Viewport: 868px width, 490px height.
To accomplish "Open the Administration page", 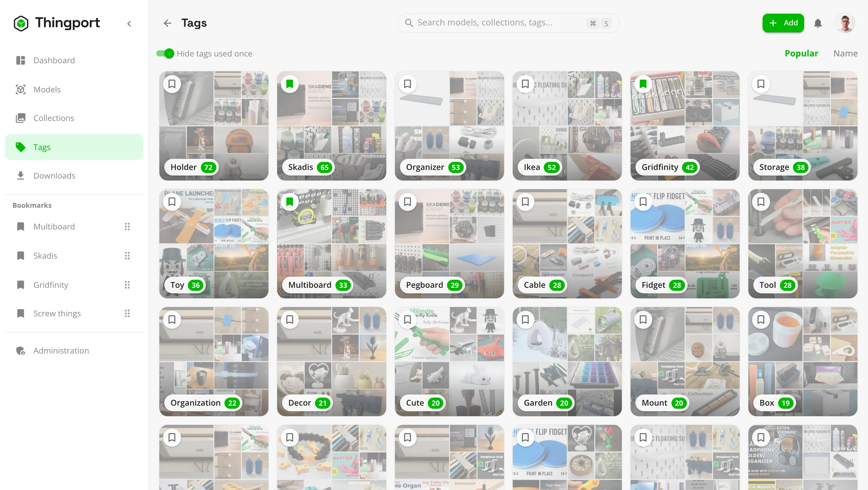I will [74, 350].
